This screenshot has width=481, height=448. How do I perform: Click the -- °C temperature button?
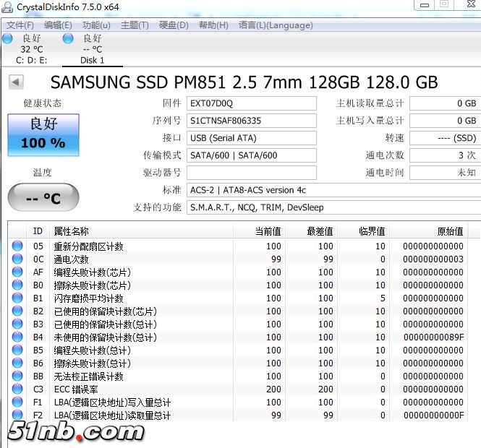[x=43, y=198]
